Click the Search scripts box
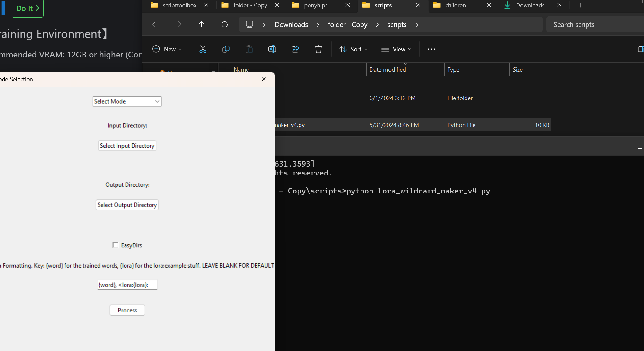 click(594, 25)
